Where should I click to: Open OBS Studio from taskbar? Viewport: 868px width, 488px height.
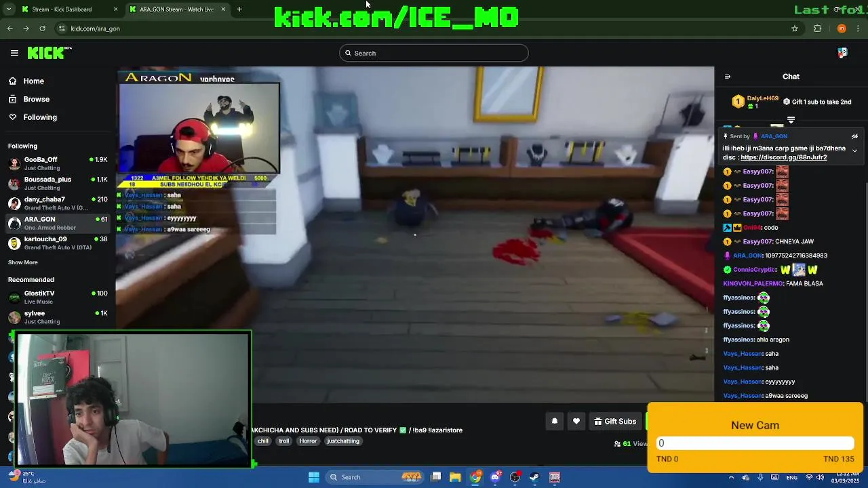coord(515,477)
